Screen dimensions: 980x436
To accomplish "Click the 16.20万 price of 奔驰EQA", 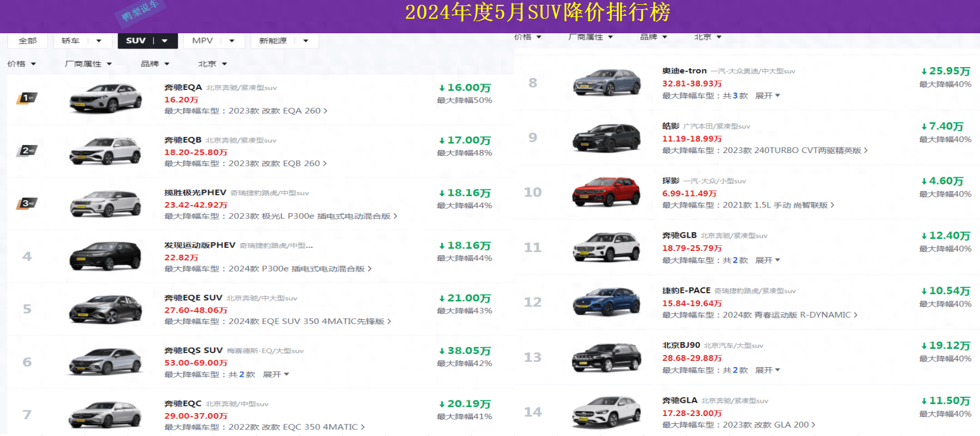I will pyautogui.click(x=181, y=99).
